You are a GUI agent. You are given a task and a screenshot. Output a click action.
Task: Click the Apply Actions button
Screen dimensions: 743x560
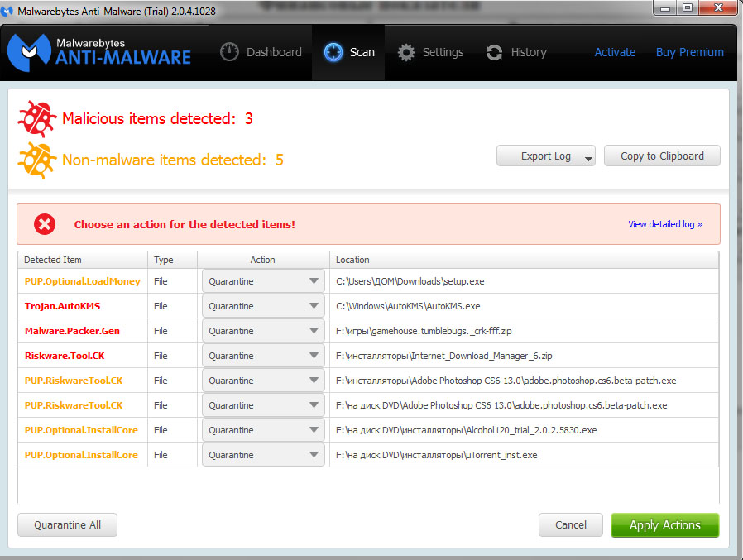point(665,525)
